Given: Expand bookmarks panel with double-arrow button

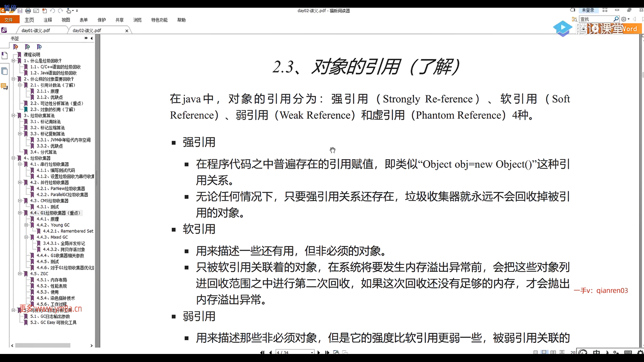Looking at the screenshot, I should click(86, 38).
